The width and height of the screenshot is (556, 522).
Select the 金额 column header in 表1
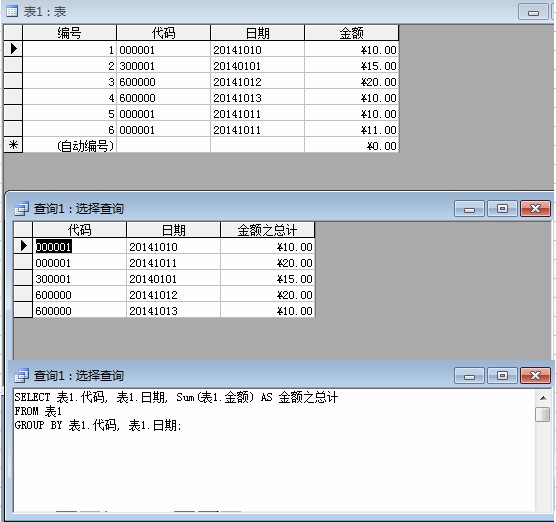click(x=351, y=33)
